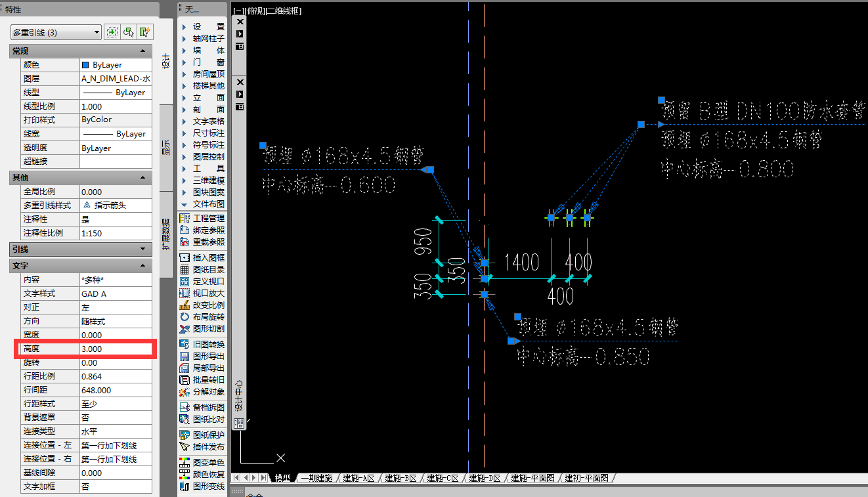The image size is (868, 497).
Task: Click last layout tab scroll arrow
Action: 264,478
